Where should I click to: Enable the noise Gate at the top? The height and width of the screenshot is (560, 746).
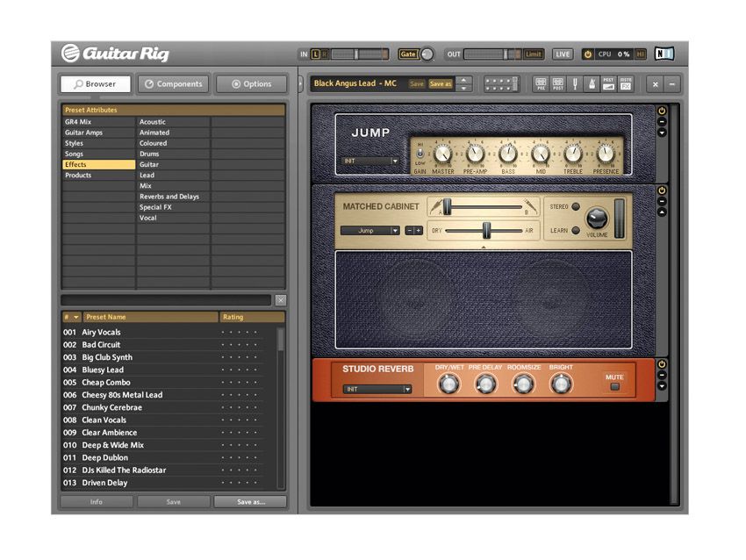click(406, 54)
